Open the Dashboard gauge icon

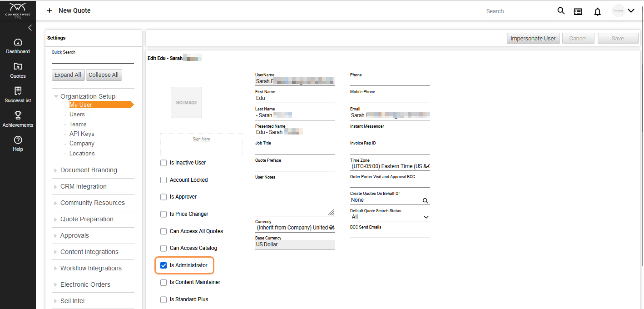coord(18,42)
